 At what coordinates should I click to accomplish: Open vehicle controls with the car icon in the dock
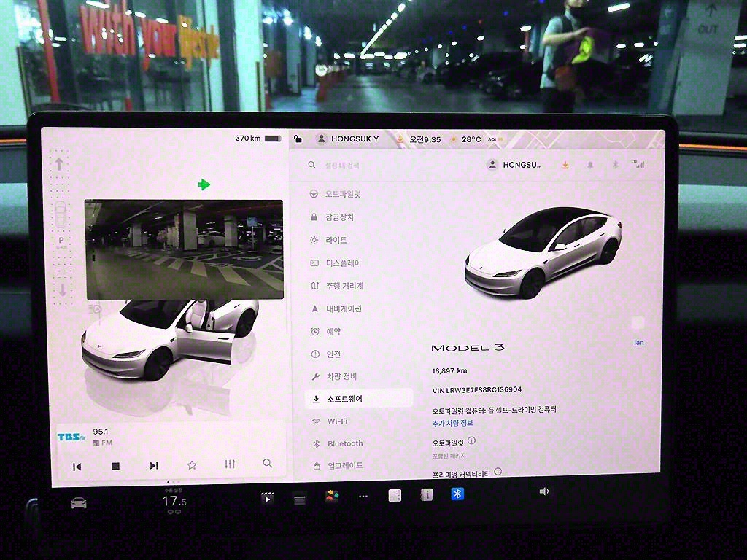[x=79, y=502]
